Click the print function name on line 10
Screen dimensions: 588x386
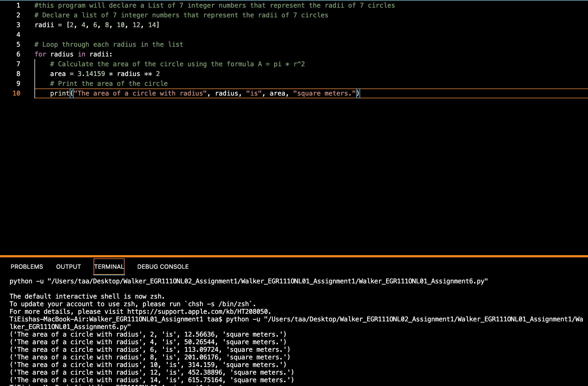(x=60, y=93)
